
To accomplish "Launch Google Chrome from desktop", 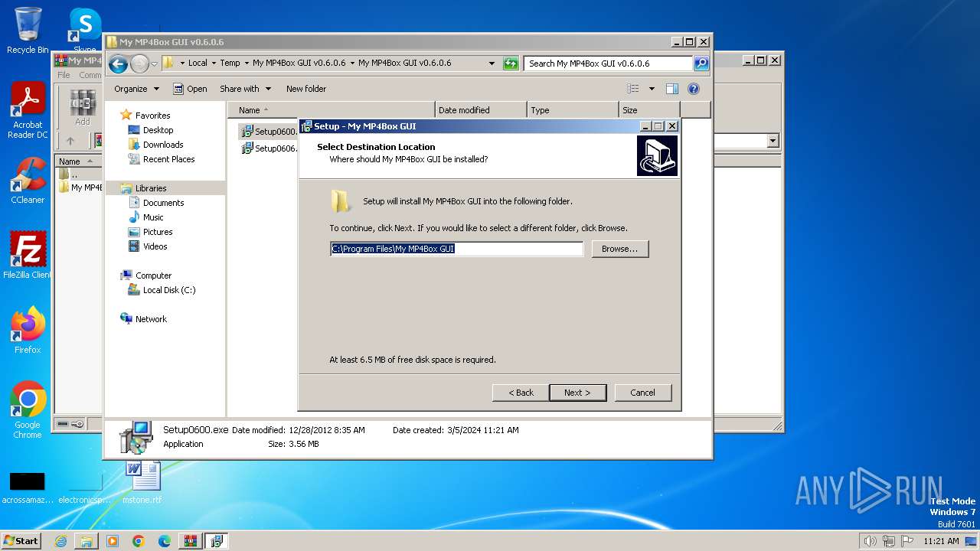I will pyautogui.click(x=28, y=410).
